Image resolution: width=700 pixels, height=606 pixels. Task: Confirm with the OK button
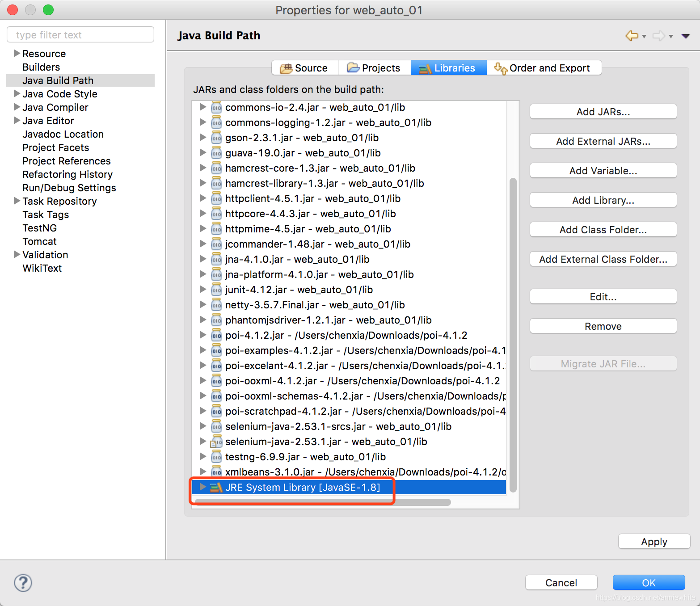click(649, 583)
